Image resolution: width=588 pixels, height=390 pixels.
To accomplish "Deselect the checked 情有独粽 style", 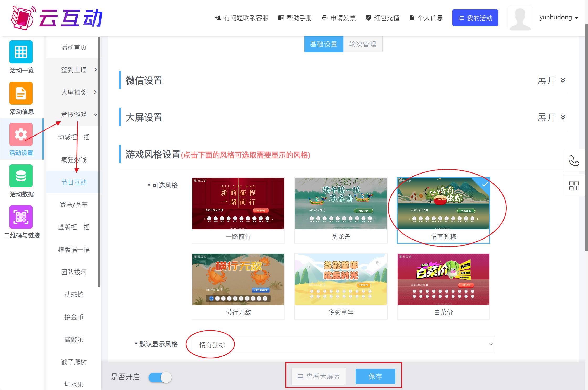I will [x=443, y=204].
